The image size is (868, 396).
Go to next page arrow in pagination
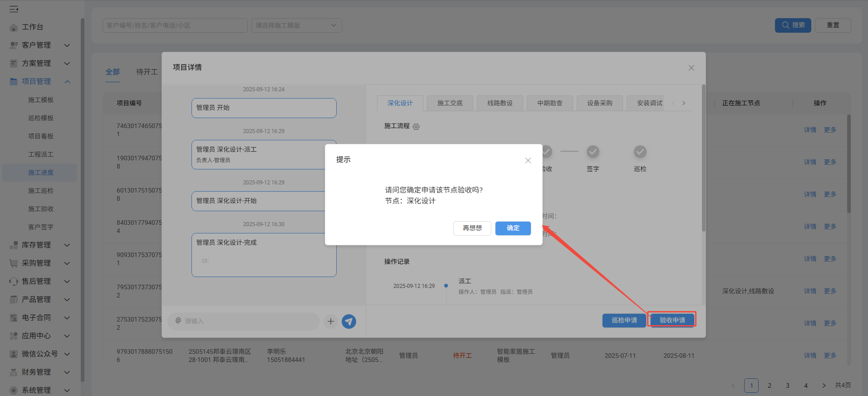point(824,386)
